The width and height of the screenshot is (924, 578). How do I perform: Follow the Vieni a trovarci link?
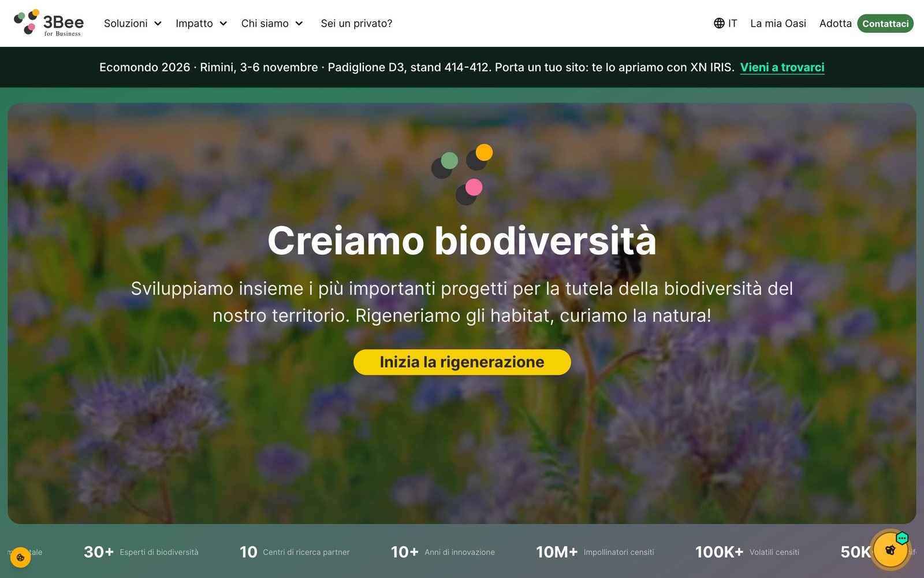tap(782, 67)
